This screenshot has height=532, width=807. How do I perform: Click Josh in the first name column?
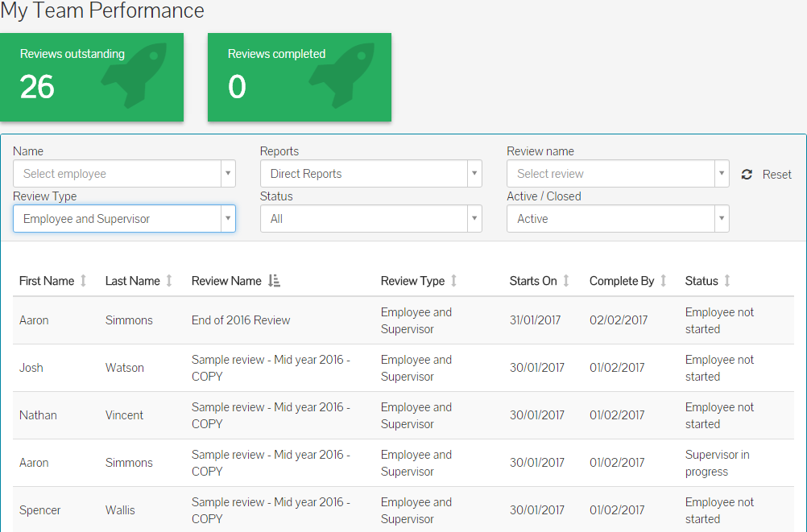(x=31, y=368)
